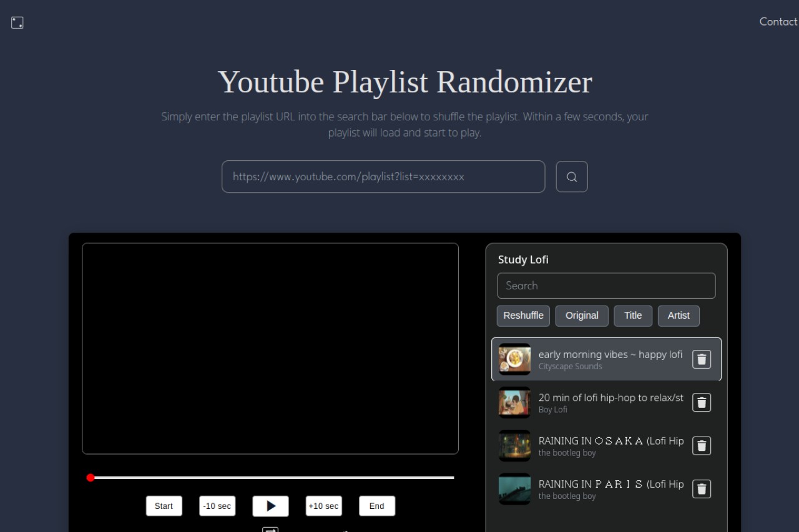The width and height of the screenshot is (799, 532).
Task: Select 'early morning vibes ~ happy lofi' title
Action: (x=610, y=354)
